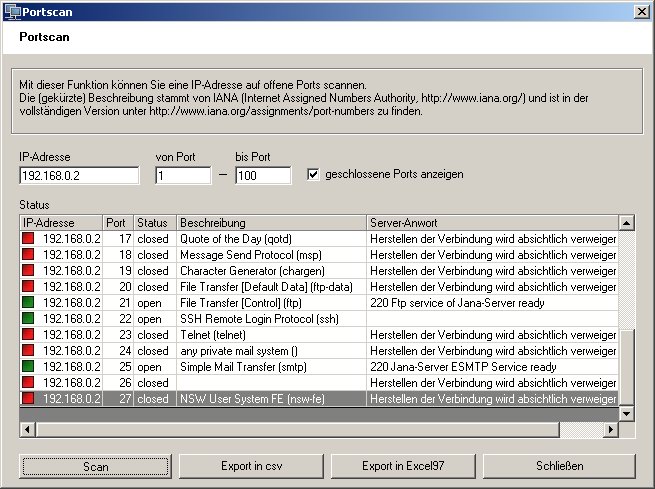Click port number 24 cell
This screenshot has height=489, width=655.
click(118, 351)
